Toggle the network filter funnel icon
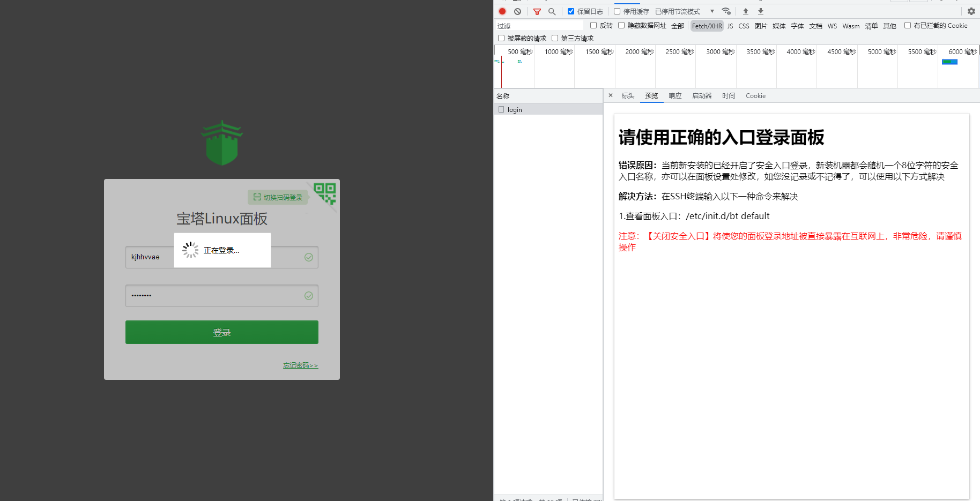 pyautogui.click(x=537, y=11)
